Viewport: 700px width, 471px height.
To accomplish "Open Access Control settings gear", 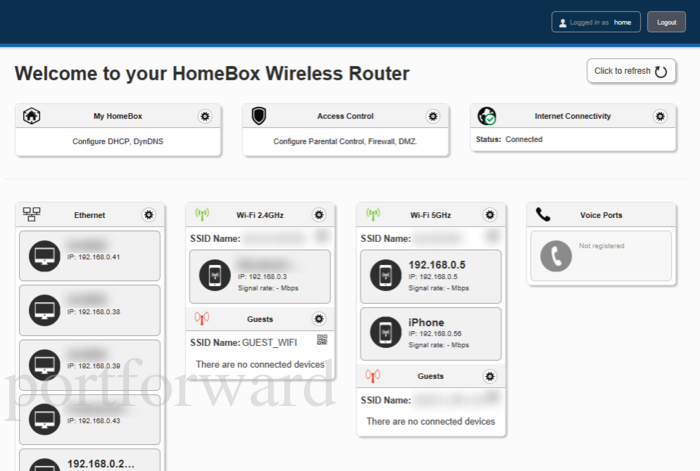I will coord(432,116).
